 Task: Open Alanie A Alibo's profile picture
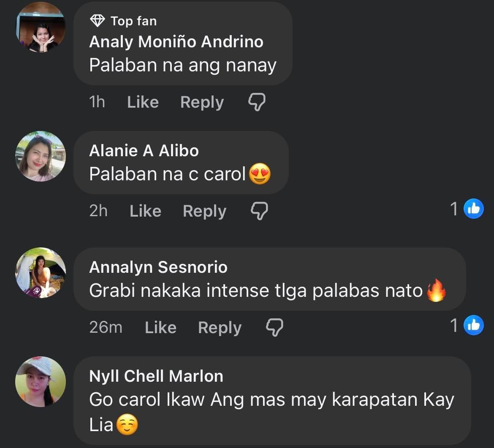pos(41,156)
